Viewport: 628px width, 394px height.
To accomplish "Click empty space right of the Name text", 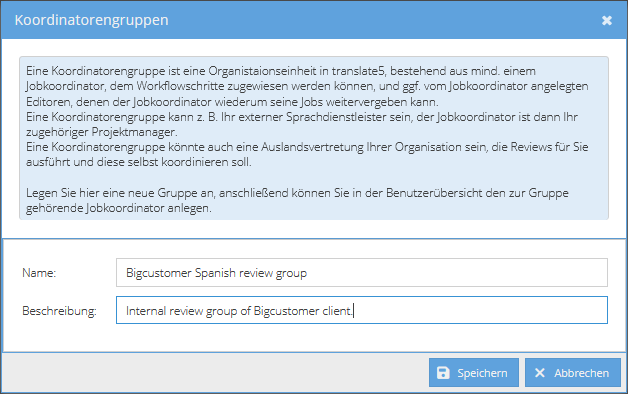I will [457, 273].
